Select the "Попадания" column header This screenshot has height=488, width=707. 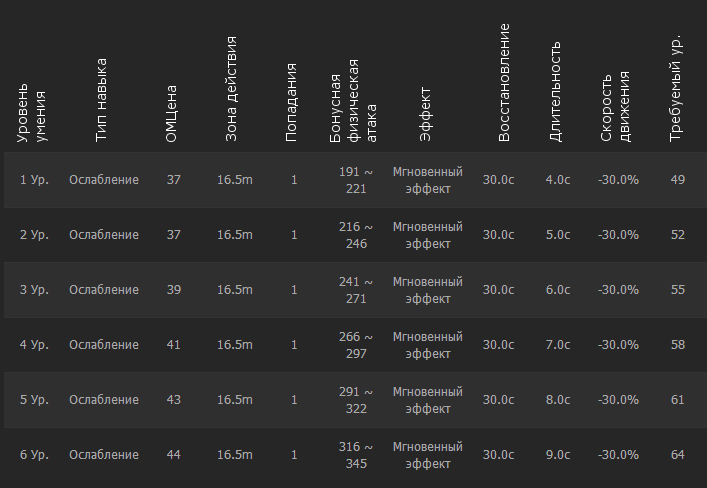click(x=291, y=102)
